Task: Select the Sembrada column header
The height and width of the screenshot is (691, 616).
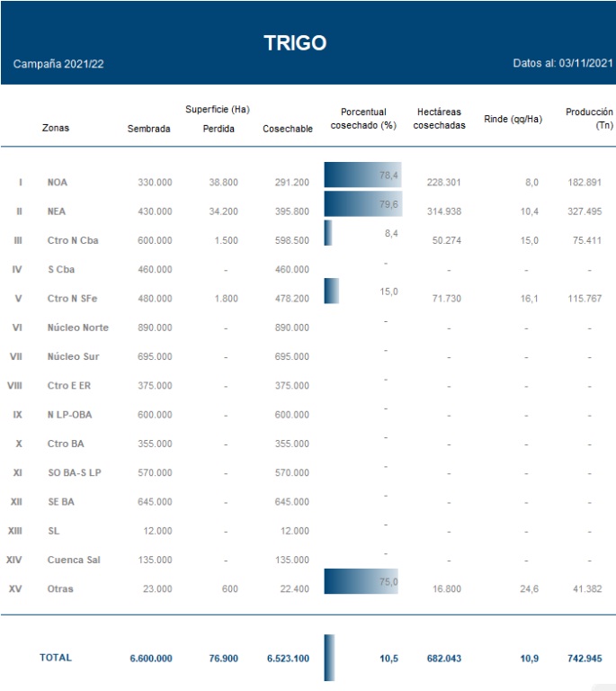Action: (x=149, y=129)
